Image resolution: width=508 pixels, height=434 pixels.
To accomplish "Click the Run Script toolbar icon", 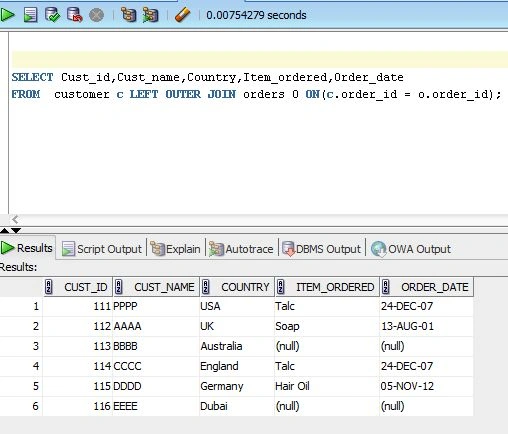I will 30,15.
